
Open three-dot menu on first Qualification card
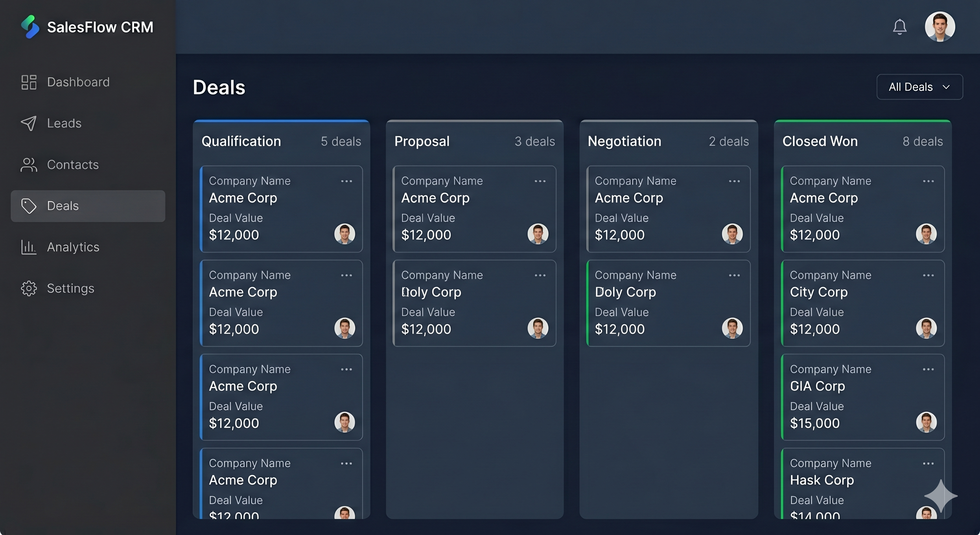(x=347, y=181)
